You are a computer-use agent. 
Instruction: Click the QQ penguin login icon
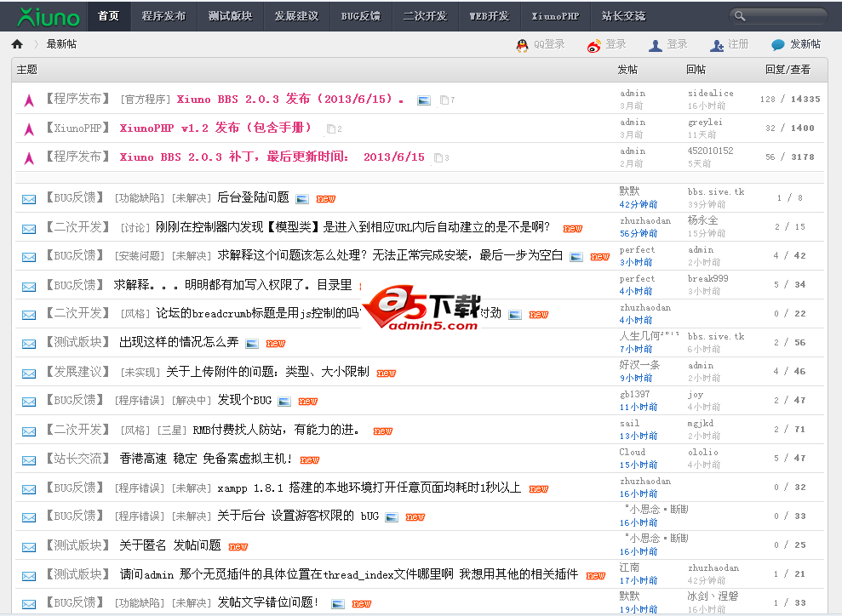(x=522, y=46)
